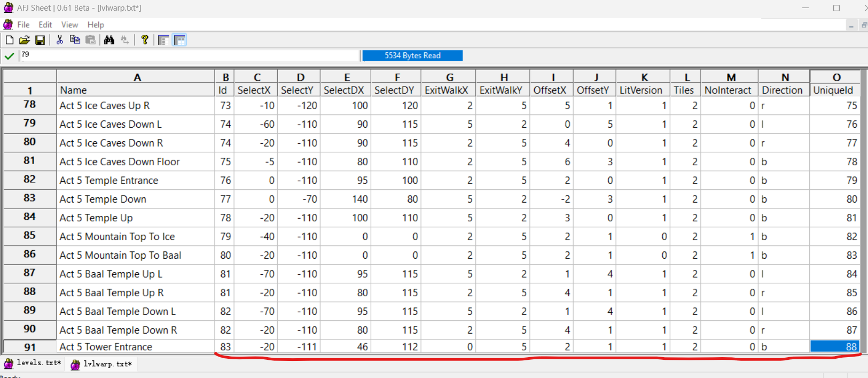Select column F header

click(396, 77)
